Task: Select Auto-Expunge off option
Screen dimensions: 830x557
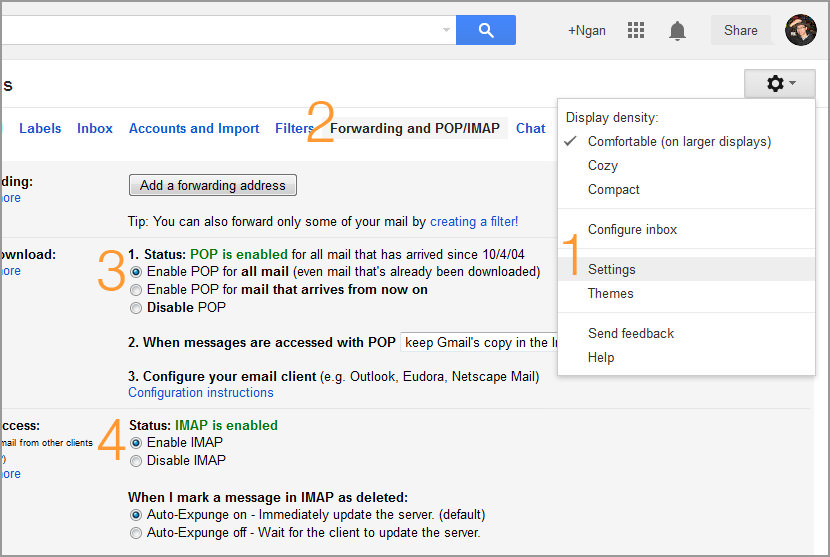Action: [x=136, y=533]
